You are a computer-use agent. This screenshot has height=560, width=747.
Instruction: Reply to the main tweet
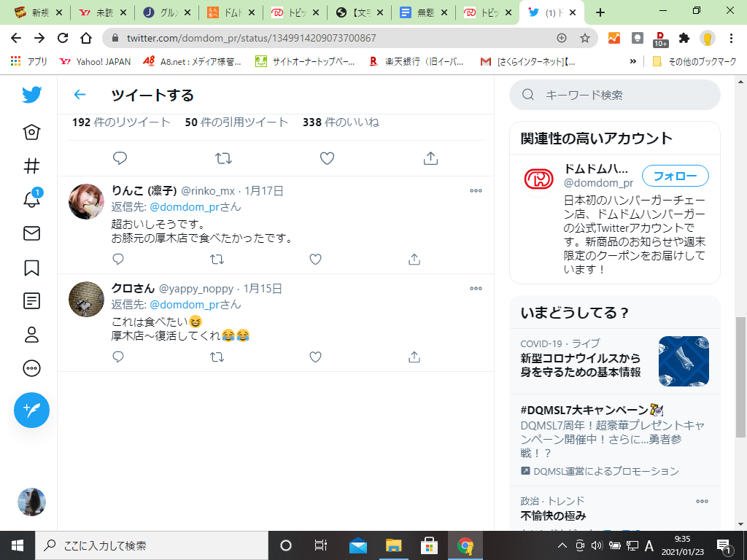click(x=120, y=158)
